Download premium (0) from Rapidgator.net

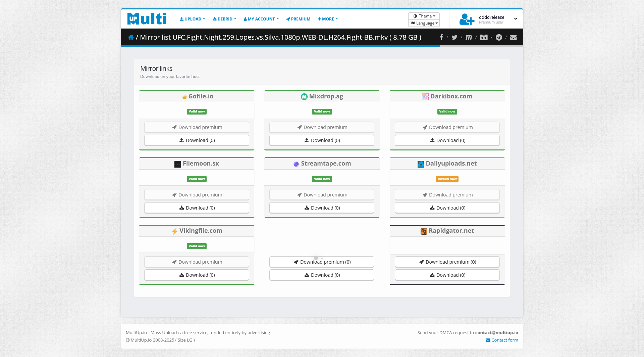447,262
